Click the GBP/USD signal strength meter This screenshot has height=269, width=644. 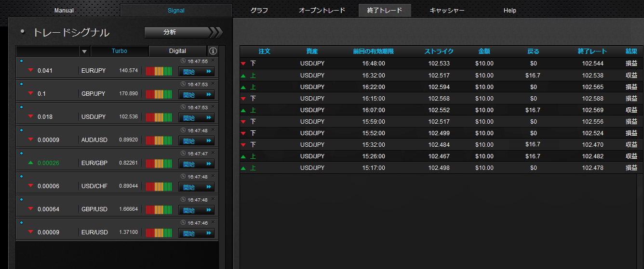pos(159,210)
